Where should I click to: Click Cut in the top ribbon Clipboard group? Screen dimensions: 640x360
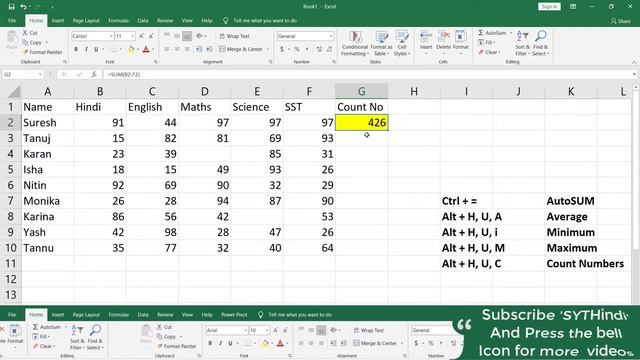pyautogui.click(x=30, y=33)
